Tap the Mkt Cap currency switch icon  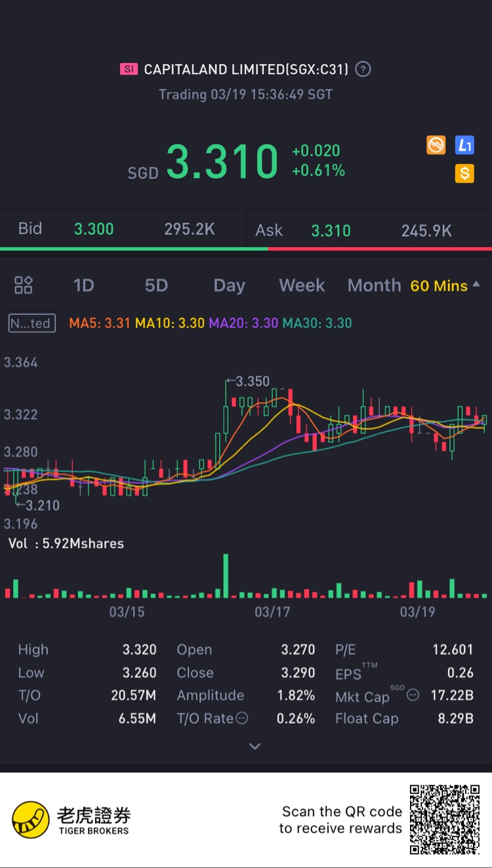point(413,694)
